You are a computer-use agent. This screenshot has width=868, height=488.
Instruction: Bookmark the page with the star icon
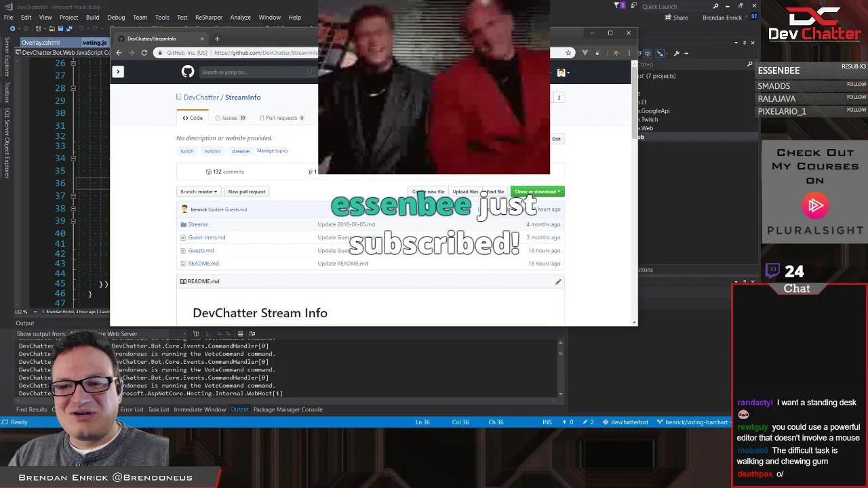(568, 53)
